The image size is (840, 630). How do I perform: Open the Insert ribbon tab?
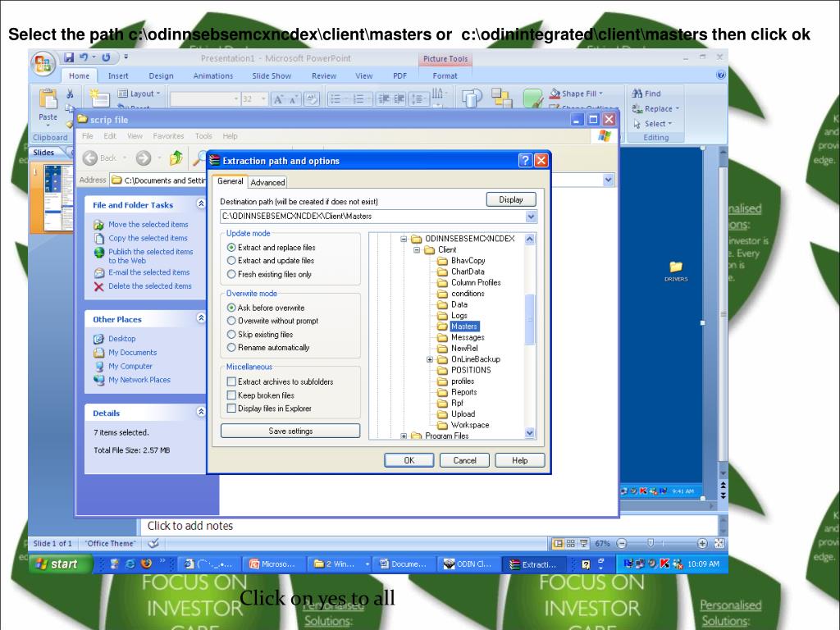pyautogui.click(x=118, y=76)
